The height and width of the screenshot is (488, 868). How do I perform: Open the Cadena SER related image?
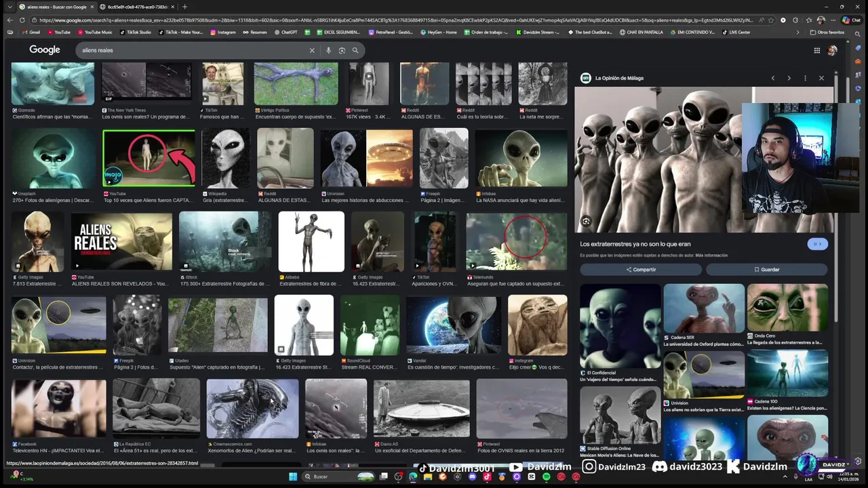click(704, 309)
